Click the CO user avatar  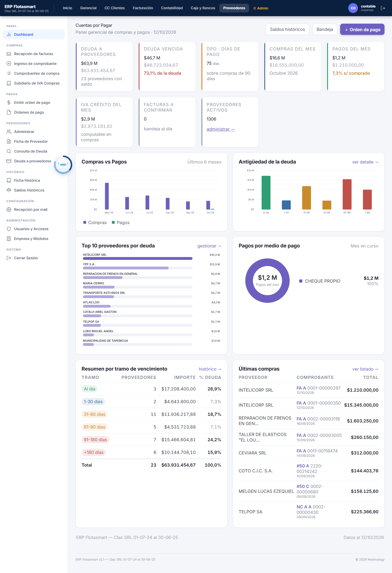(x=353, y=8)
